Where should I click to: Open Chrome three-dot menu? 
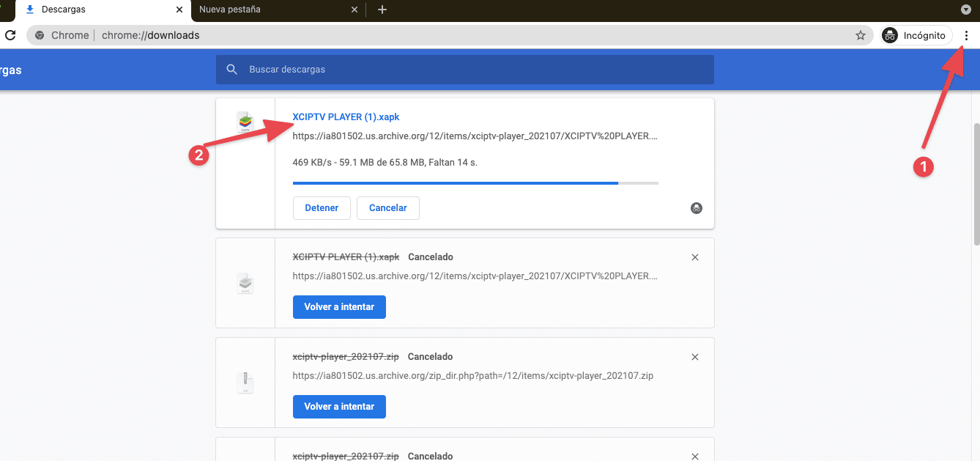pos(966,35)
